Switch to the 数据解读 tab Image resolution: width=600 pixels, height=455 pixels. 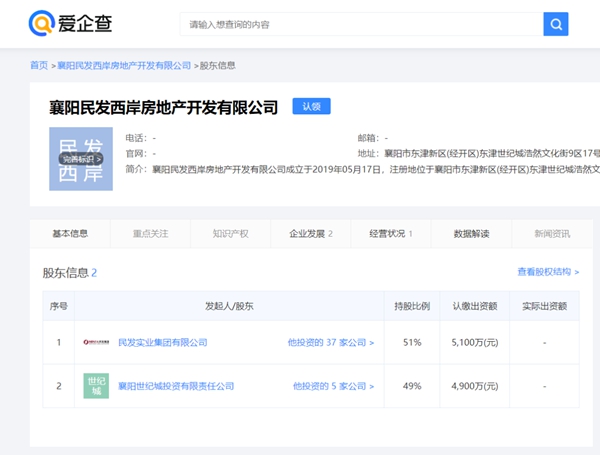pos(471,233)
